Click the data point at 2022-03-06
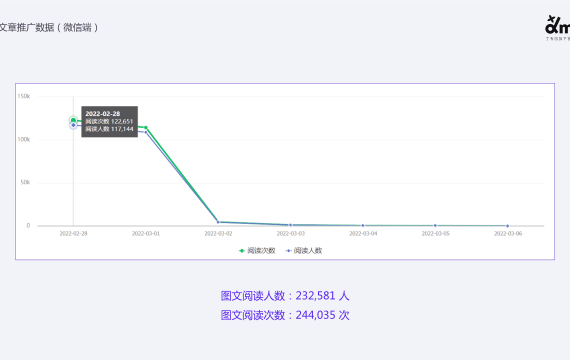Image resolution: width=570 pixels, height=360 pixels. coord(508,226)
